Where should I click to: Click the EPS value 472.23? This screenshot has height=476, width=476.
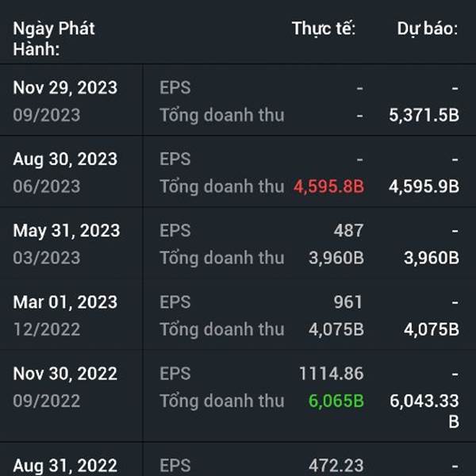(336, 466)
